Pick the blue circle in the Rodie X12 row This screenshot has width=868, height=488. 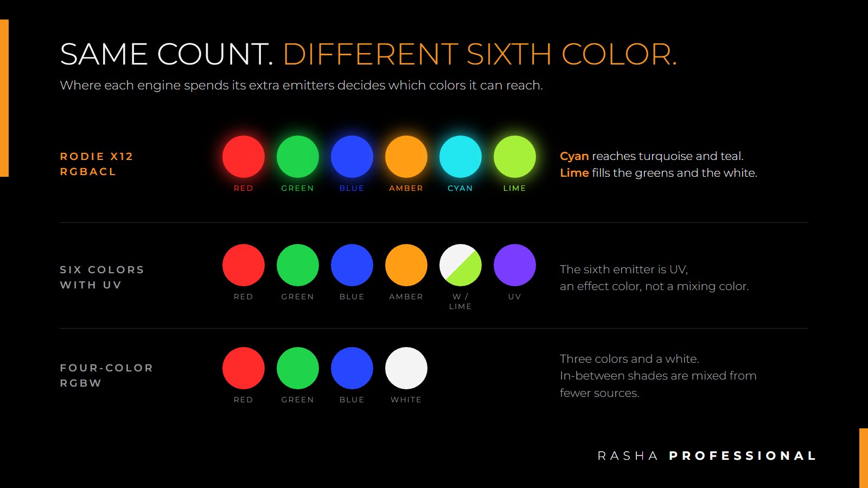pyautogui.click(x=352, y=157)
